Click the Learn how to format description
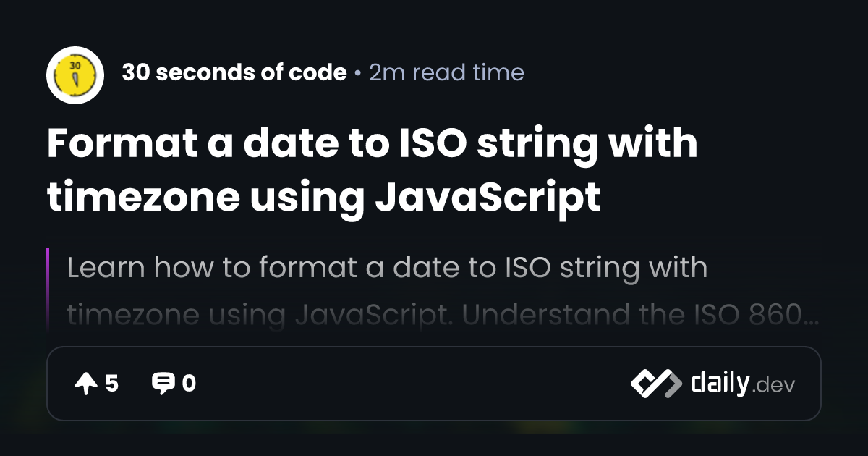This screenshot has width=868, height=456. click(387, 268)
